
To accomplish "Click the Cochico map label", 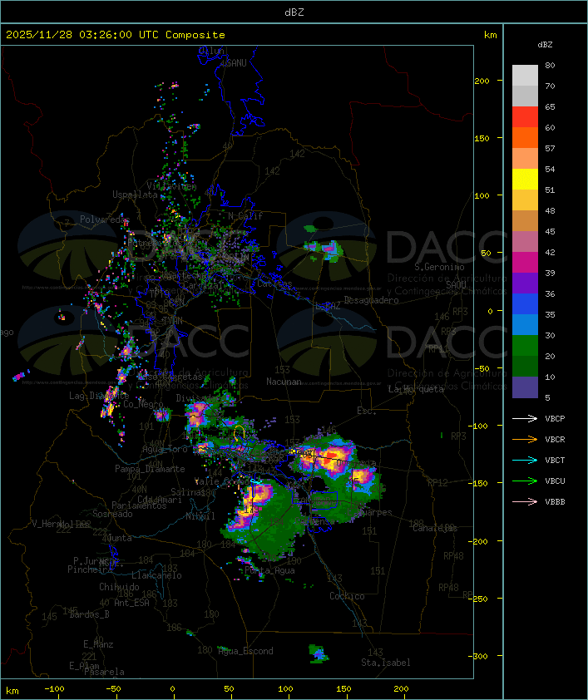I will (347, 596).
